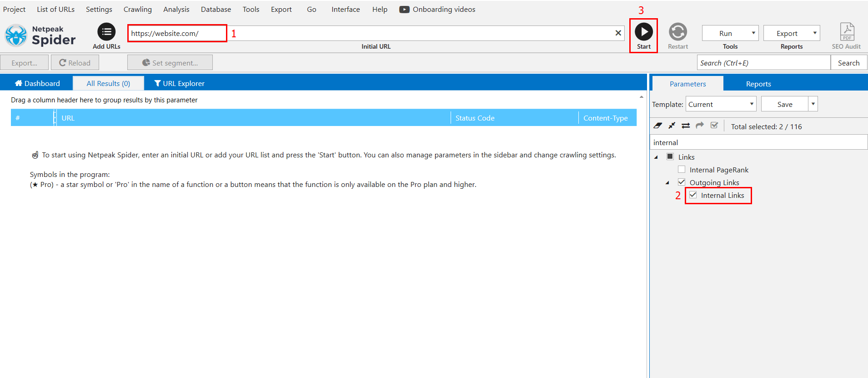Click the collapse-all arrows icon in Parameters
868x378 pixels.
pyautogui.click(x=672, y=126)
